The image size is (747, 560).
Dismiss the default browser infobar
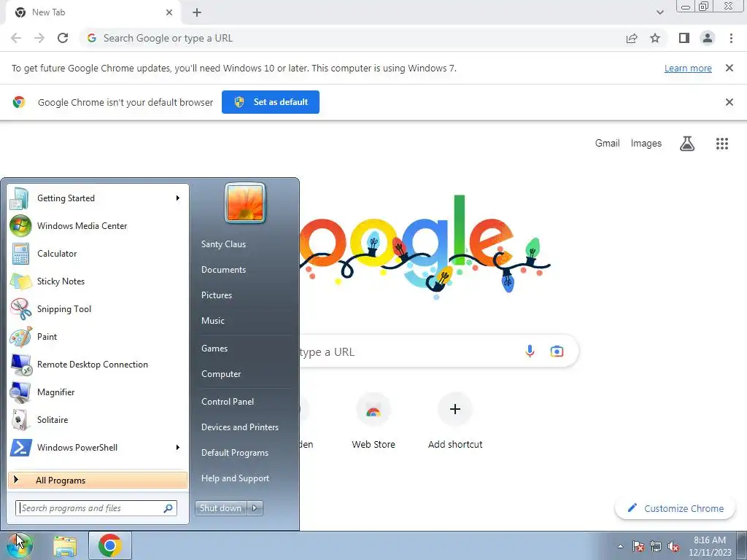coord(729,102)
